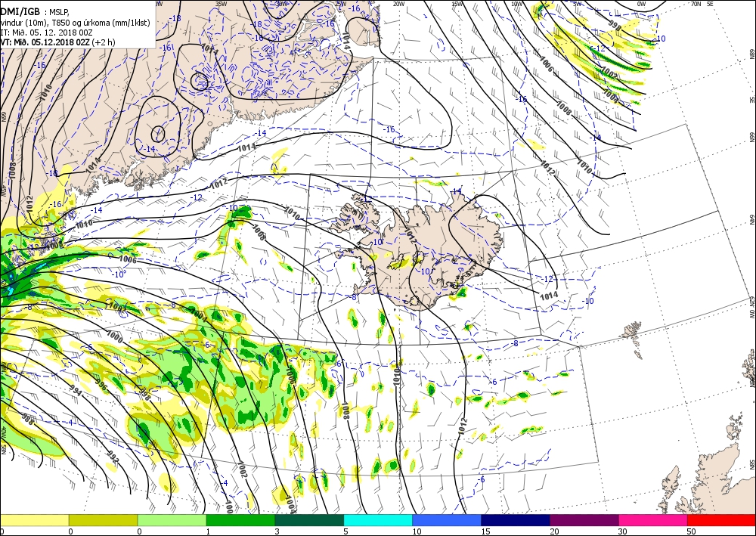Click the '988' isobar label
Viewport: 756px width, 536px height.
[x=27, y=419]
